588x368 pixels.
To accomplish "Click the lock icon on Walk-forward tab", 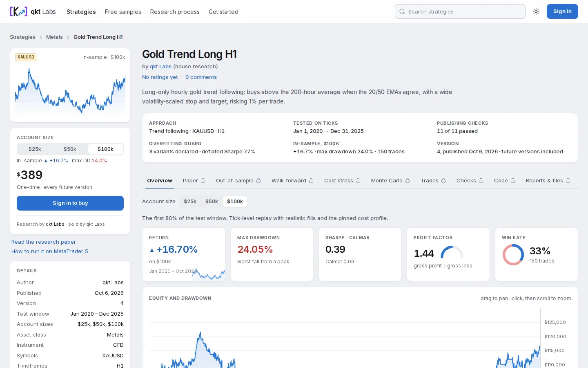I will click(311, 180).
